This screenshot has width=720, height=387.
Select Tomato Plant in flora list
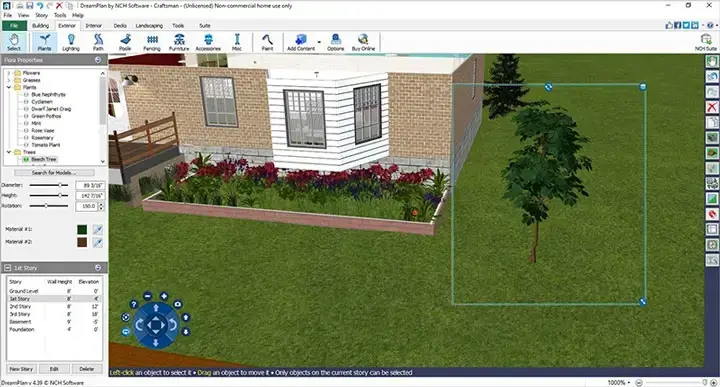(x=45, y=145)
